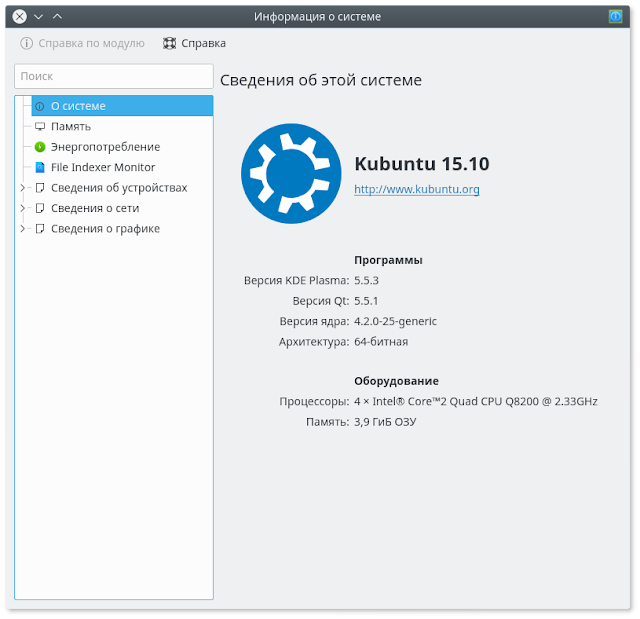Click the Kubuntu gear logo

pos(291,174)
